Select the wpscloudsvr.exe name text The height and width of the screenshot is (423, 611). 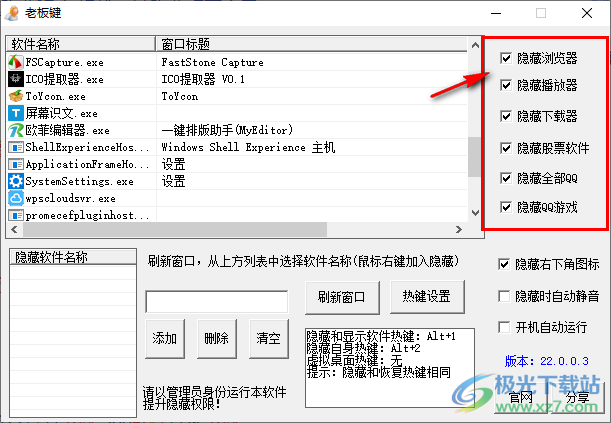point(71,199)
